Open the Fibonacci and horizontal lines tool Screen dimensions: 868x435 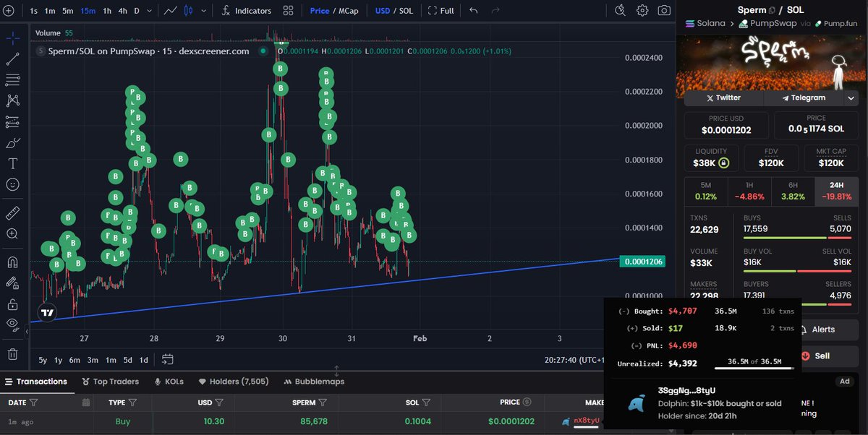(x=12, y=79)
